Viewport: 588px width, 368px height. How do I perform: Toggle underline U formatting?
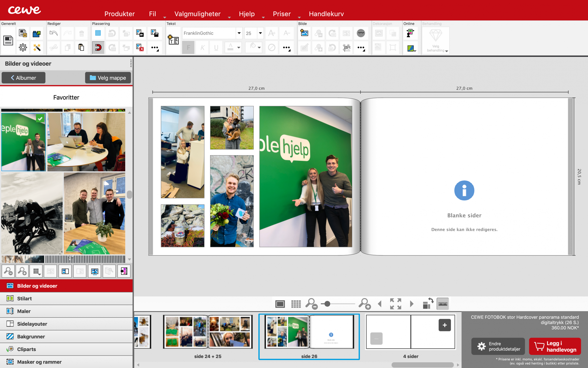coord(216,47)
